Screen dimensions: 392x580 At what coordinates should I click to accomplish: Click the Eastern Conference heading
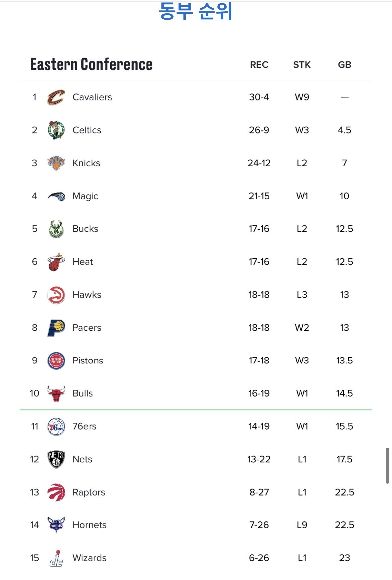pos(91,64)
